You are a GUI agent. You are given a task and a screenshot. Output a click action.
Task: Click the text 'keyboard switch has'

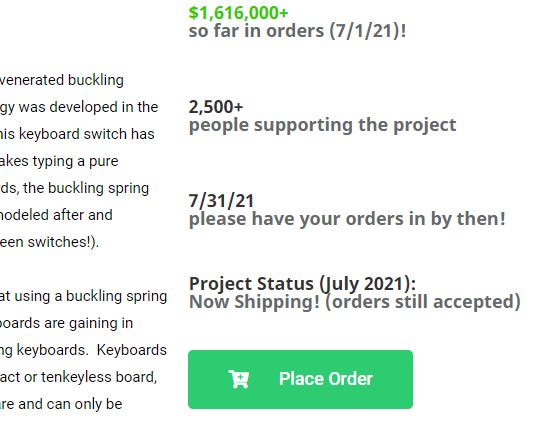[87, 134]
